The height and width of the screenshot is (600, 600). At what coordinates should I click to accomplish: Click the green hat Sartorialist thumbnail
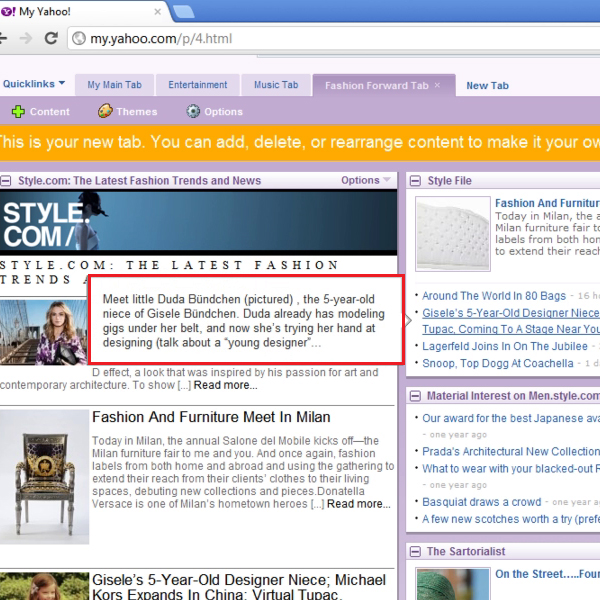point(453,584)
